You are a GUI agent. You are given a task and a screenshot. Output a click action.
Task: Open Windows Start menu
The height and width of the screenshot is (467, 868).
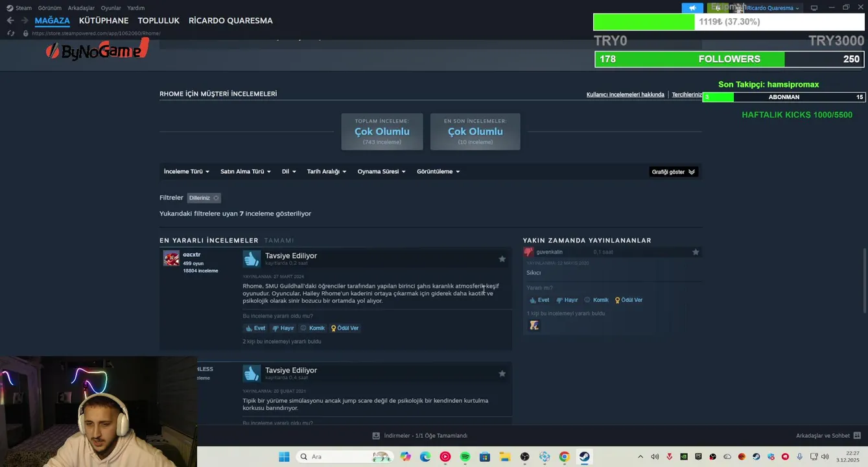pos(284,457)
